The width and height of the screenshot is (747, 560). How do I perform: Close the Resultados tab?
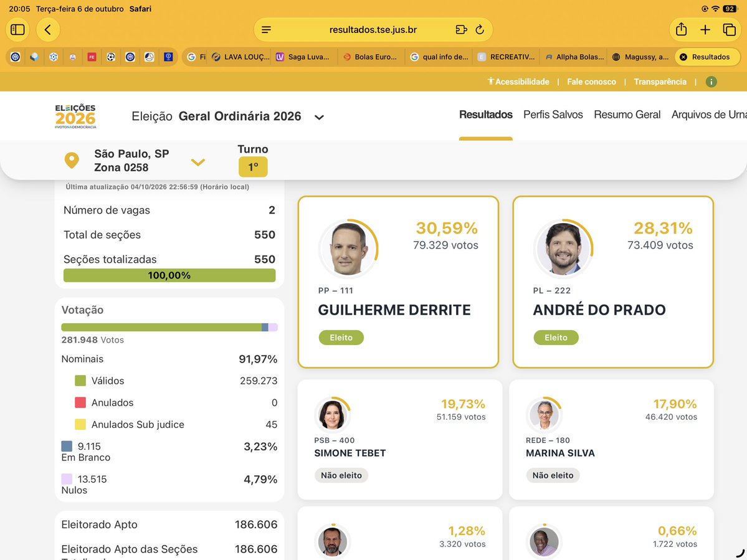[x=683, y=57]
